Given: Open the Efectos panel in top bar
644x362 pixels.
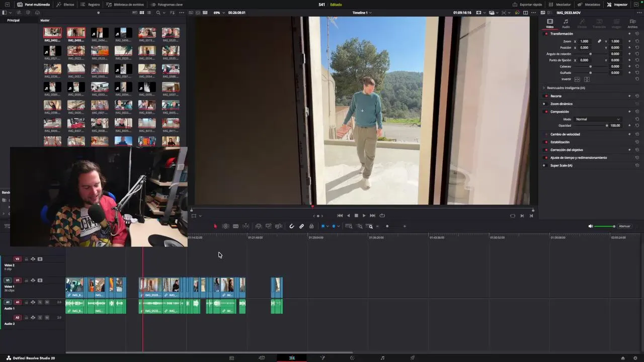Looking at the screenshot, I should 65,5.
